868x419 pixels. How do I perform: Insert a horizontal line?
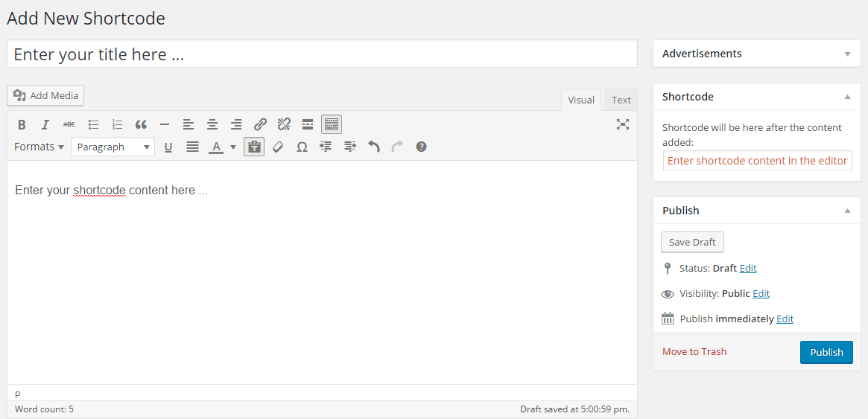[x=165, y=124]
